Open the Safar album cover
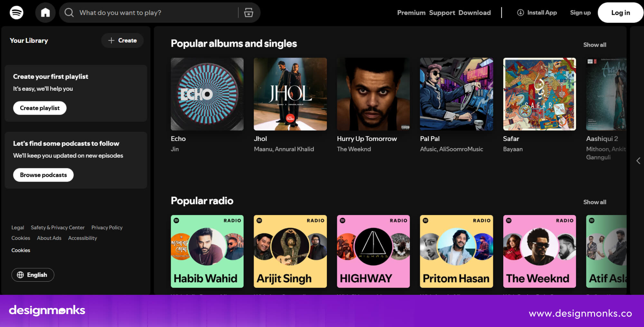Viewport: 644px width, 327px height. tap(539, 94)
